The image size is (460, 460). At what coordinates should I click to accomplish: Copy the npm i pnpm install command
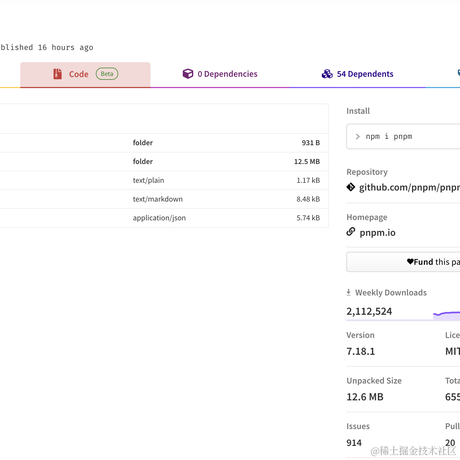pyautogui.click(x=403, y=136)
